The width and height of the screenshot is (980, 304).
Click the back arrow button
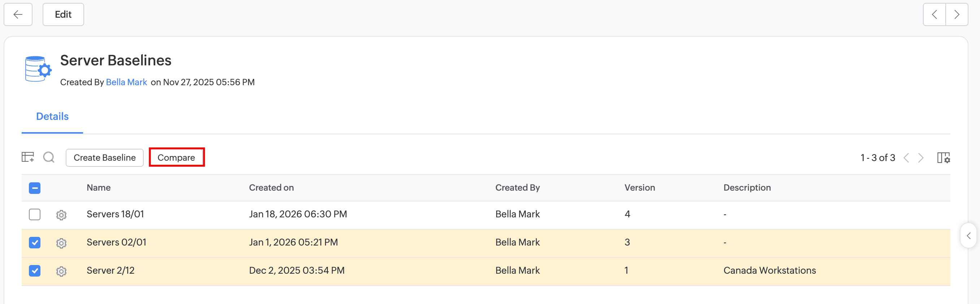(18, 14)
